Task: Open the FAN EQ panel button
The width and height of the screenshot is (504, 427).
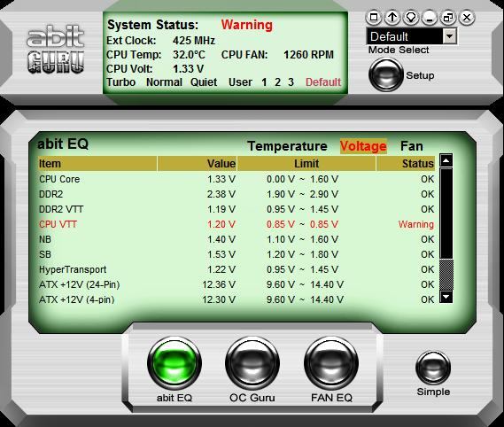Action: [331, 363]
